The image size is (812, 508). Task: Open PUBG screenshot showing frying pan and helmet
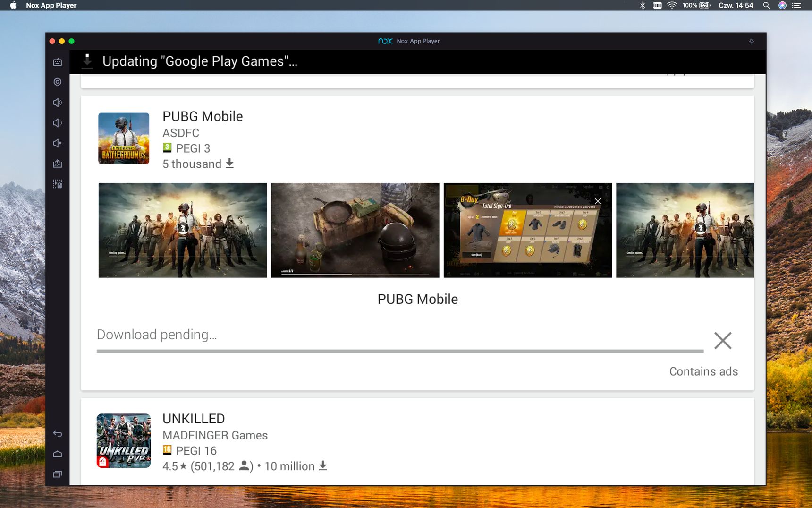pyautogui.click(x=355, y=230)
